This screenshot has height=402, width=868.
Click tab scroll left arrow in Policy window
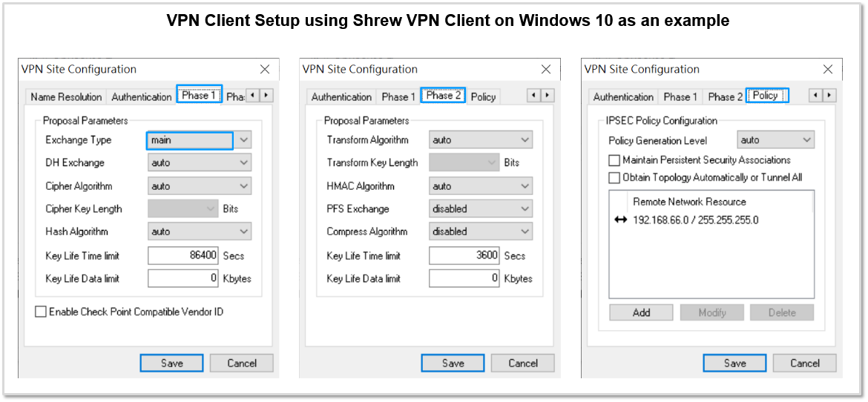[x=815, y=95]
